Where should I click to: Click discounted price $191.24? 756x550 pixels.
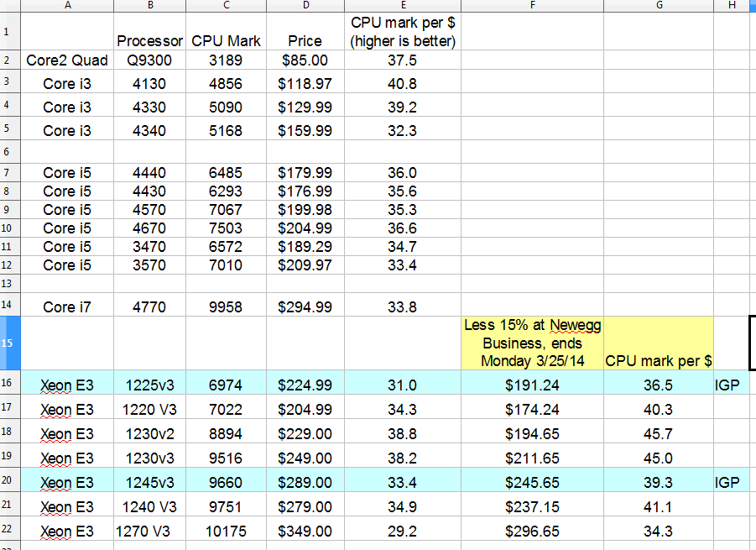pyautogui.click(x=532, y=385)
